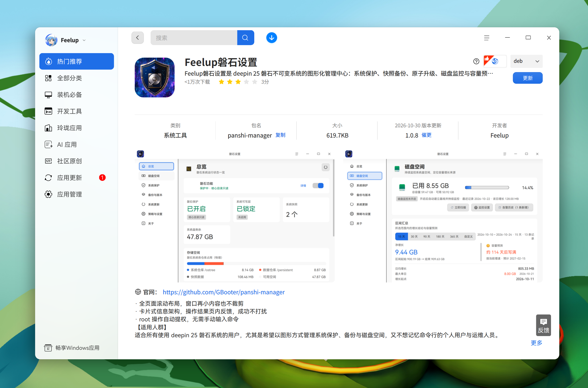Open 畅享Windows应用 entry
Viewport: 588px width, 388px height.
[72, 348]
